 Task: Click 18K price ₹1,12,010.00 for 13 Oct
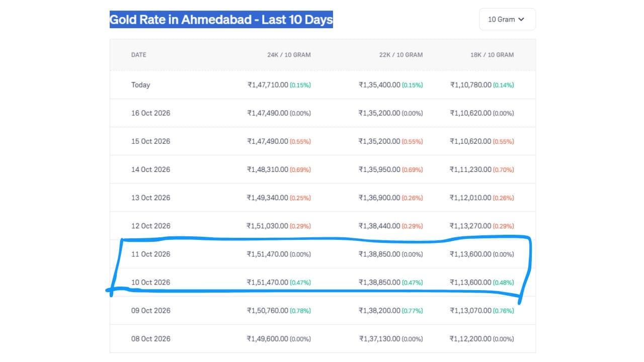click(x=471, y=198)
